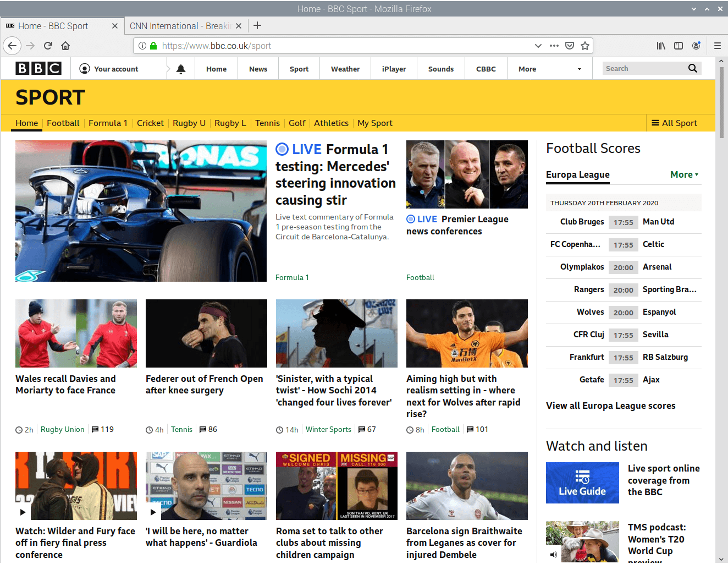Click the Winter Sports tag link
This screenshot has width=728, height=564.
328,429
